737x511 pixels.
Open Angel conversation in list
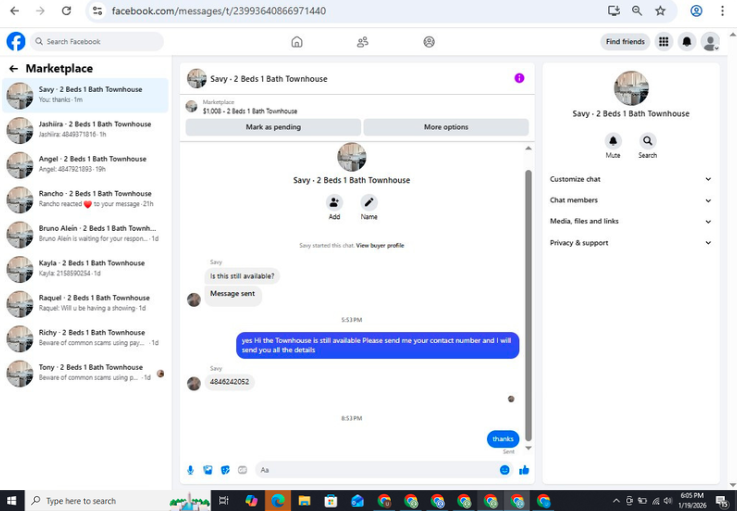(x=85, y=165)
